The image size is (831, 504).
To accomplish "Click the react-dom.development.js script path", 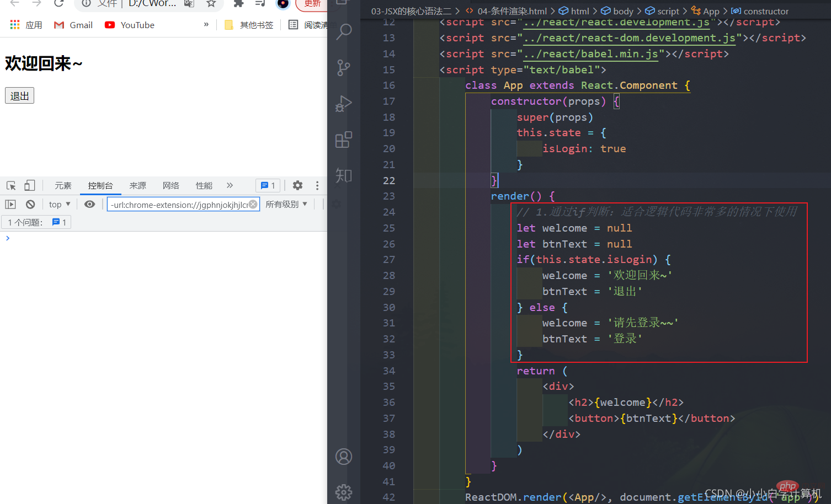I will click(x=629, y=37).
